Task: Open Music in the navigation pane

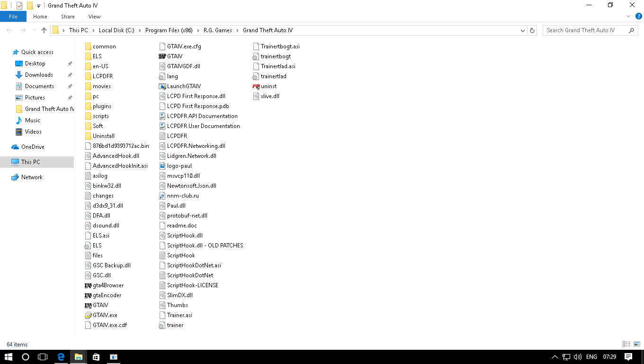Action: point(33,120)
